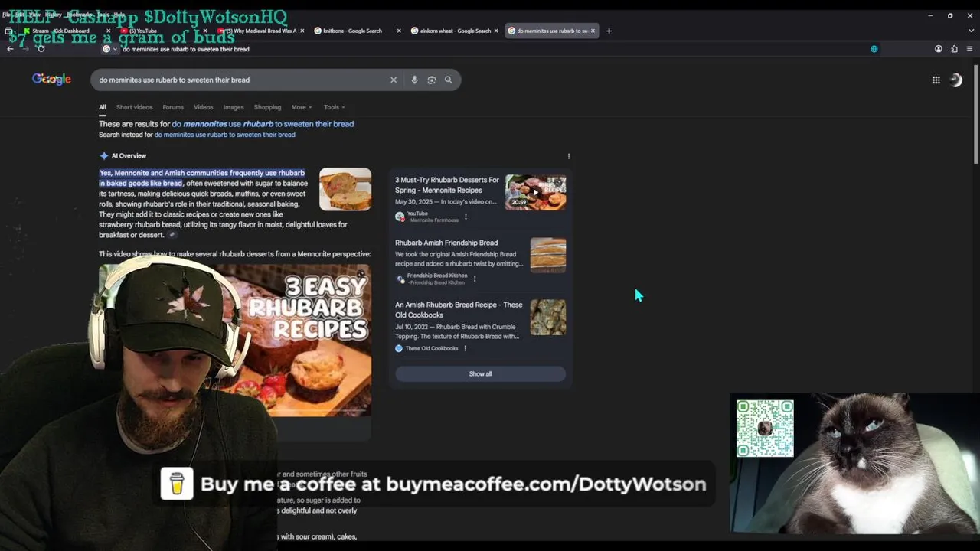980x551 pixels.
Task: Click the Google logo
Action: point(51,79)
